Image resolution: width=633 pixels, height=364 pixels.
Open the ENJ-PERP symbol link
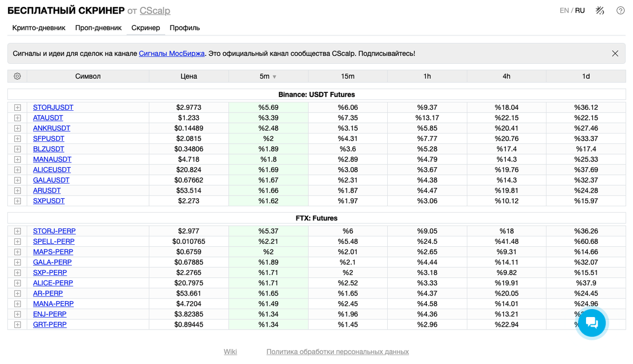[x=50, y=314]
